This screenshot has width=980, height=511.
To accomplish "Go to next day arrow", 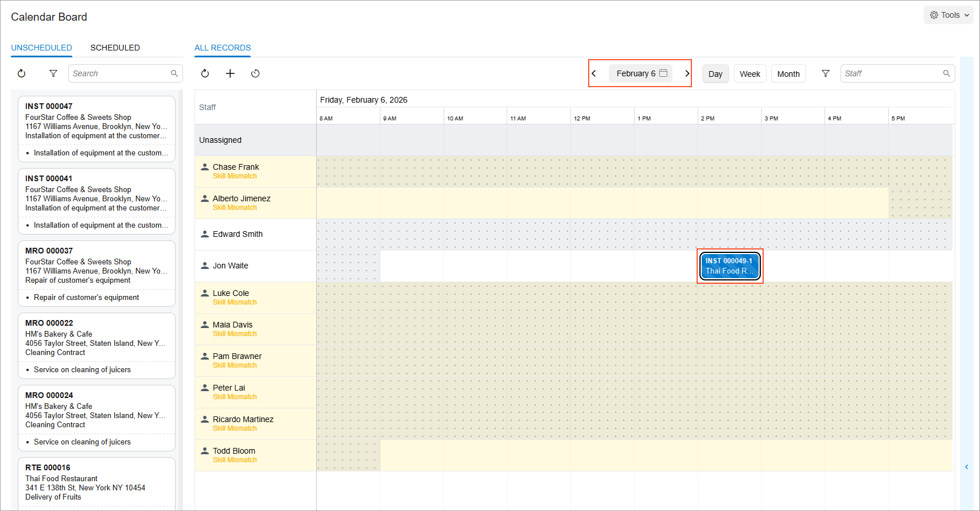I will [687, 73].
